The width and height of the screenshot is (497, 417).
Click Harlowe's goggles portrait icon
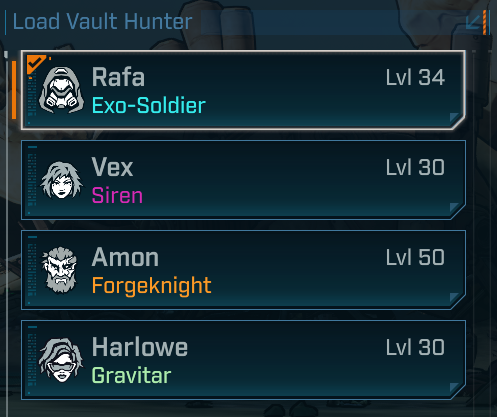[x=61, y=360]
